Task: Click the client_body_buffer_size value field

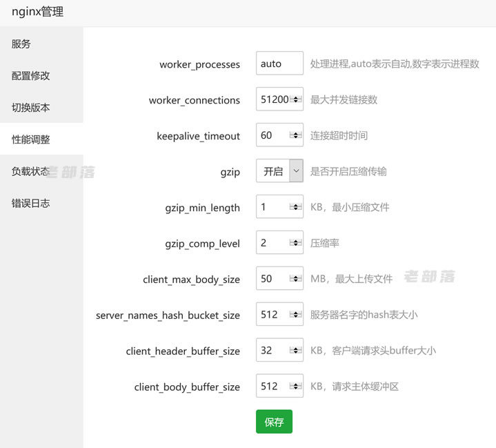Action: click(x=279, y=386)
